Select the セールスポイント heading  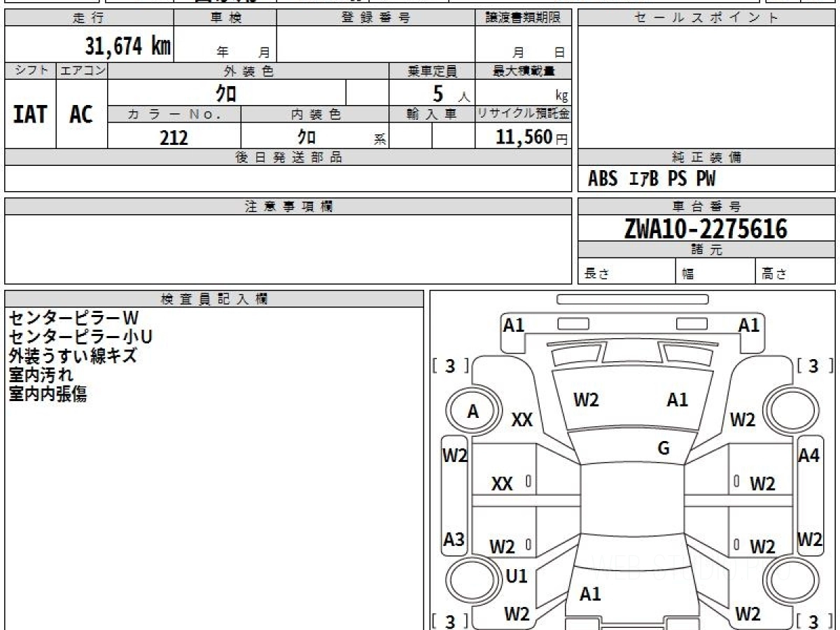(x=707, y=18)
